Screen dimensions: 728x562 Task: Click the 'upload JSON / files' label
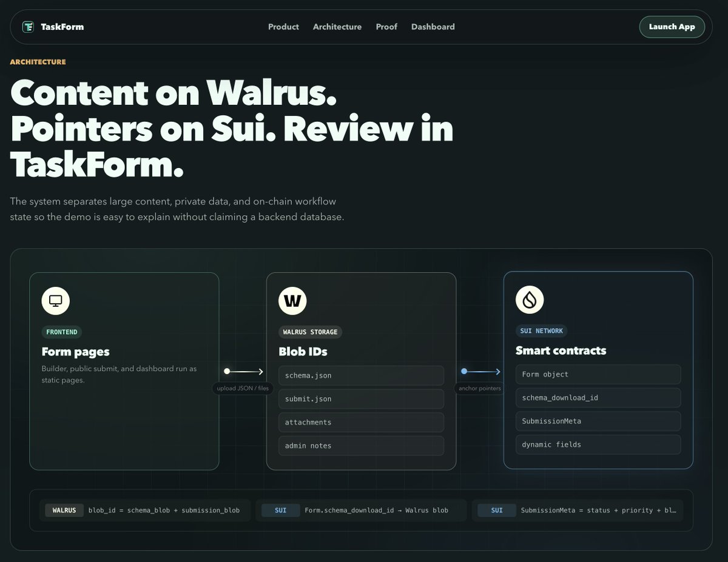243,388
